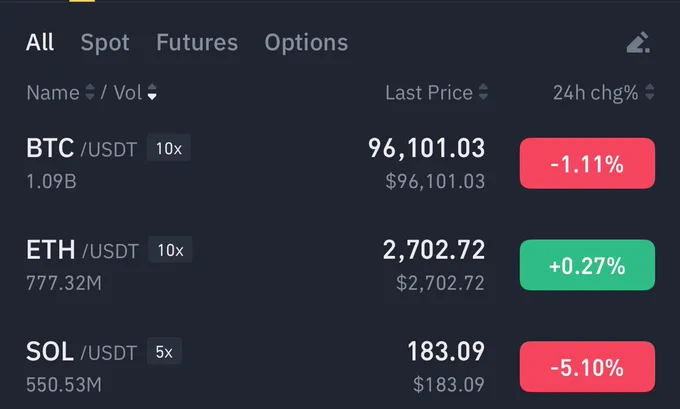Image resolution: width=680 pixels, height=409 pixels.
Task: Select the All tab
Action: 39,43
